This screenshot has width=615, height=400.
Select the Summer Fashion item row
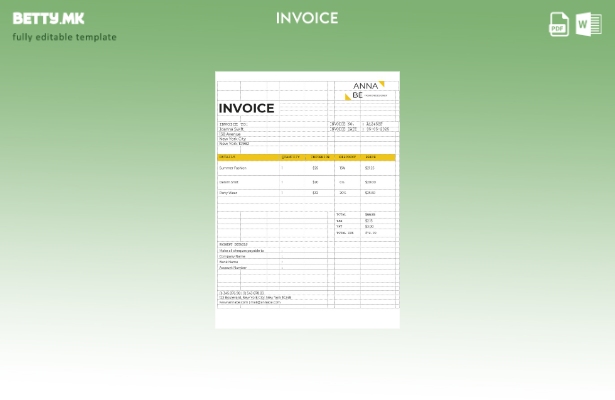click(233, 168)
